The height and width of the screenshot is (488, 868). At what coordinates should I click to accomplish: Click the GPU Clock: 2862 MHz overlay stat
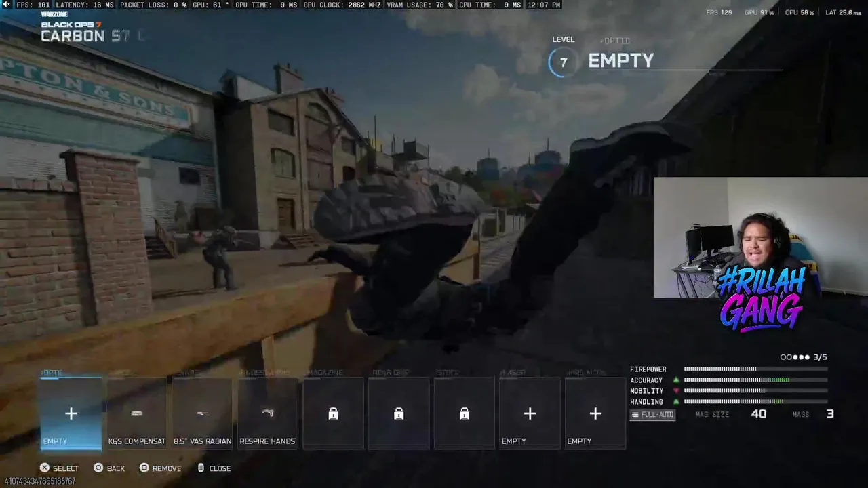[x=342, y=5]
